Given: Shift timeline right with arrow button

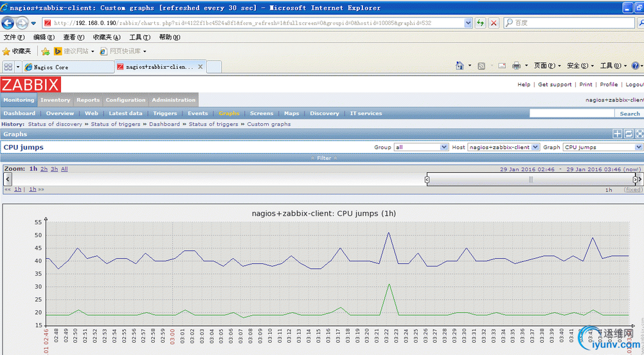Looking at the screenshot, I should [640, 179].
